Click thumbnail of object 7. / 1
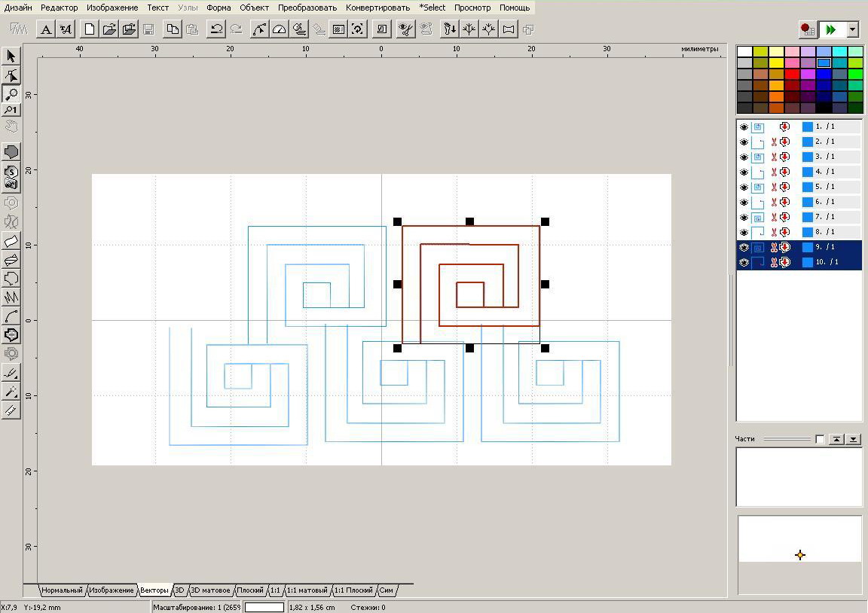 [x=758, y=217]
